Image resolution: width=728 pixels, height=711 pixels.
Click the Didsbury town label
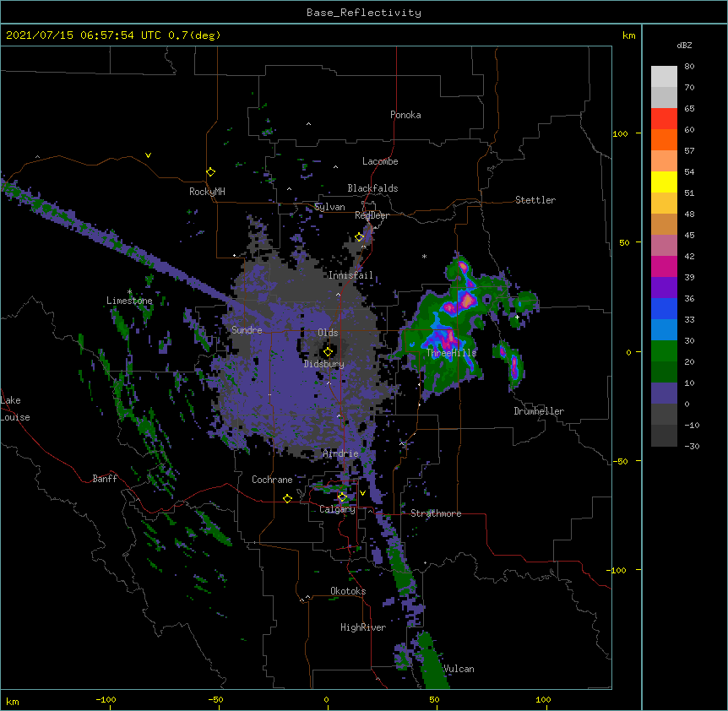coord(324,364)
